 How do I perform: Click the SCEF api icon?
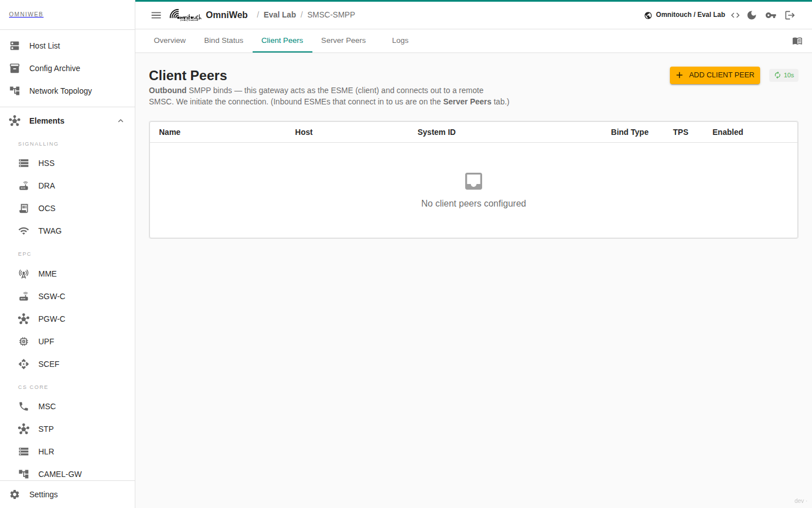pos(24,364)
